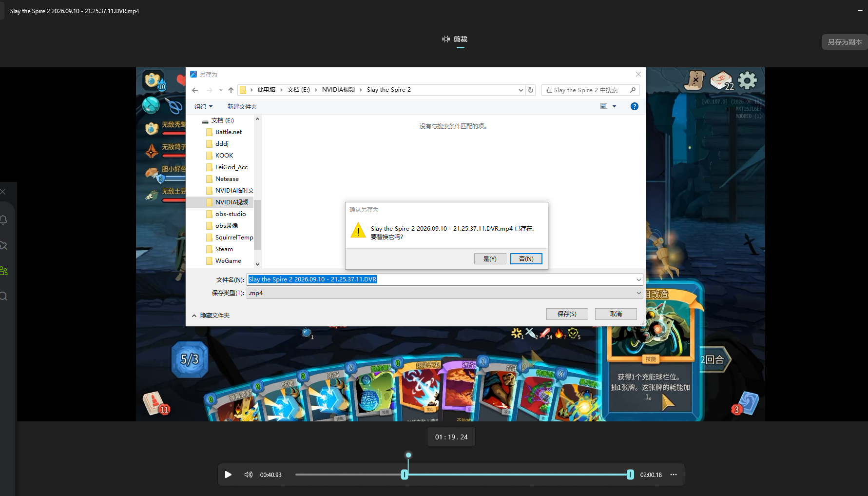Select the 剪裁 tab
Screen dimensions: 868x496
click(x=455, y=39)
